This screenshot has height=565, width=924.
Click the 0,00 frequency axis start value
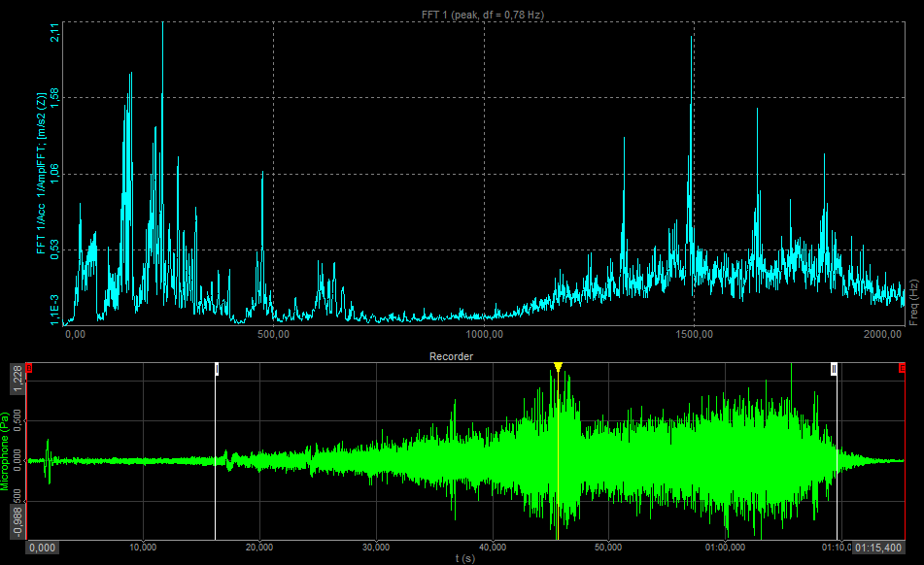76,334
